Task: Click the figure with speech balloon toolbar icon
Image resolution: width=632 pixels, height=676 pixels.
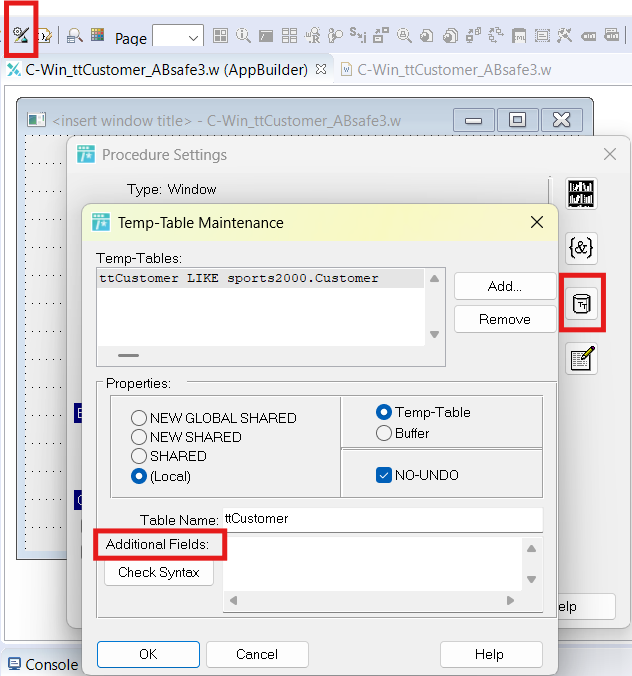Action: click(335, 36)
